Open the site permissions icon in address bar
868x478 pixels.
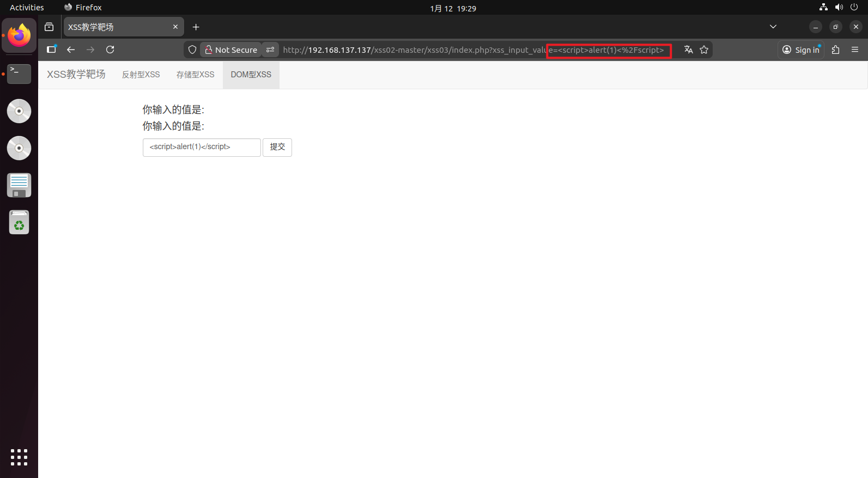[x=270, y=50]
